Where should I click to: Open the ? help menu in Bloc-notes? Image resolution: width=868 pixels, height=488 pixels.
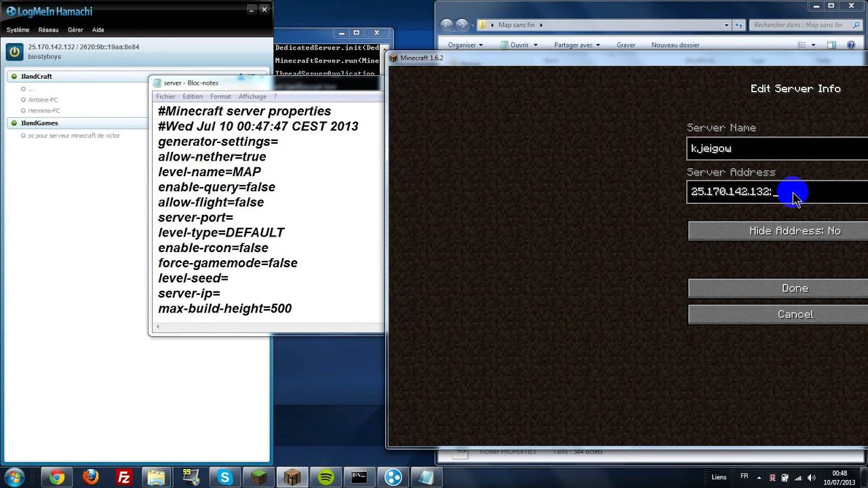click(275, 97)
